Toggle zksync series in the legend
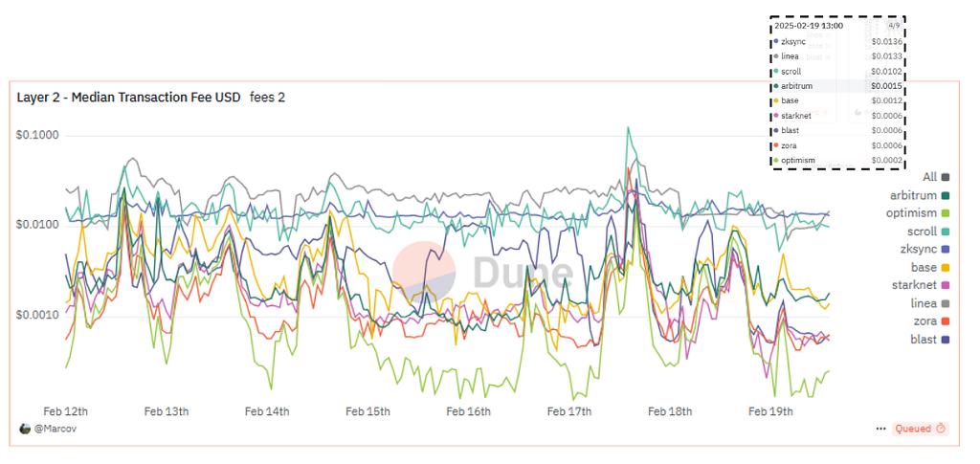Viewport: 980px width, 464px height. pyautogui.click(x=924, y=250)
